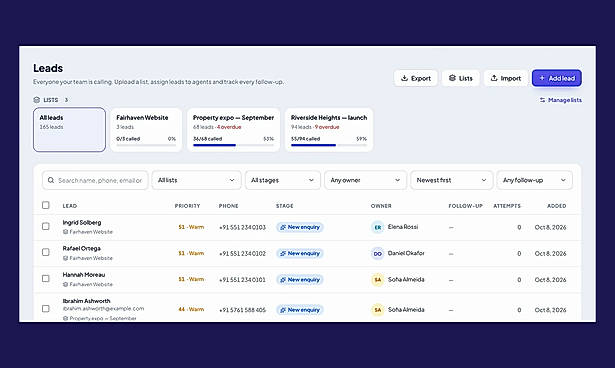
Task: Click the Lists button
Action: pos(460,78)
